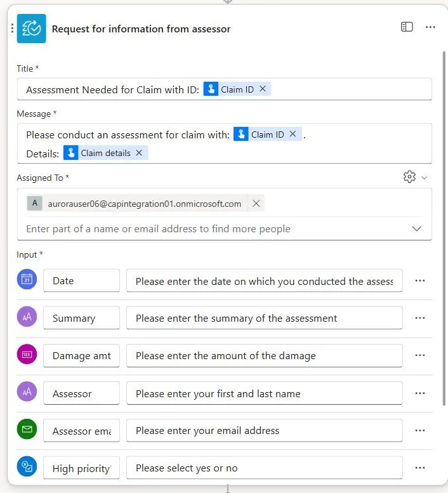The height and width of the screenshot is (493, 448).
Task: Remove Claim details token from Message
Action: (139, 153)
